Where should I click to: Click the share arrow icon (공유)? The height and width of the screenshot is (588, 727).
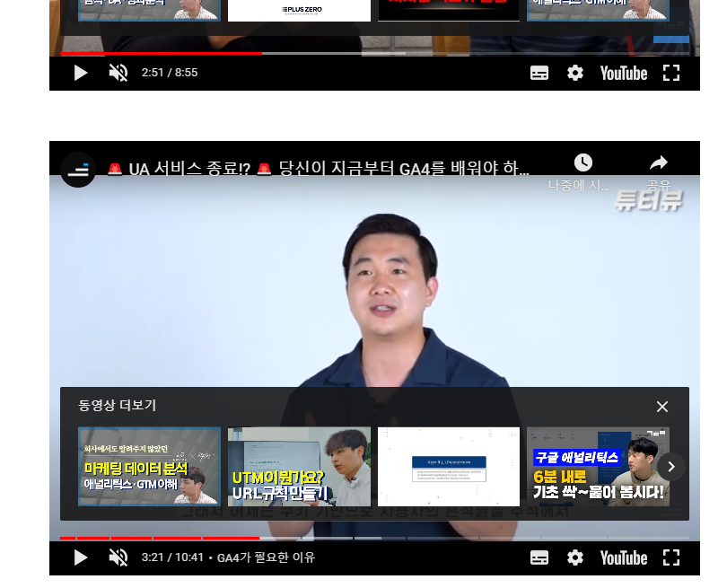coord(659,162)
